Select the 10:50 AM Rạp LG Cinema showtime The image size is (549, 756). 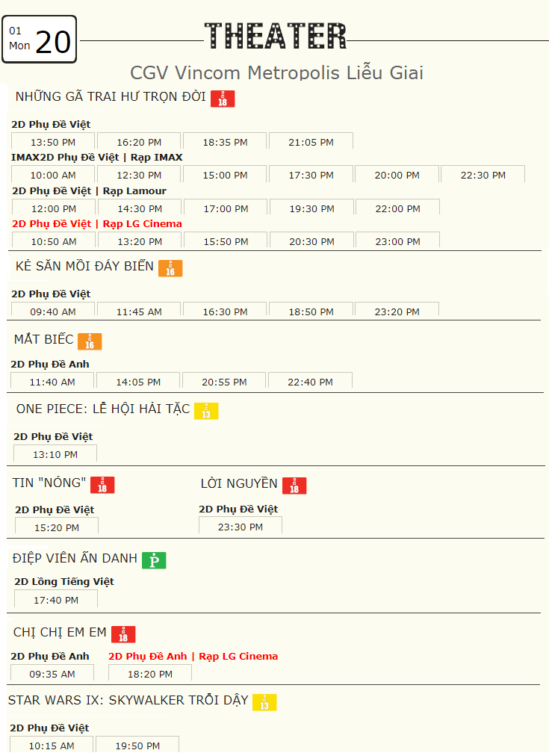click(x=54, y=241)
